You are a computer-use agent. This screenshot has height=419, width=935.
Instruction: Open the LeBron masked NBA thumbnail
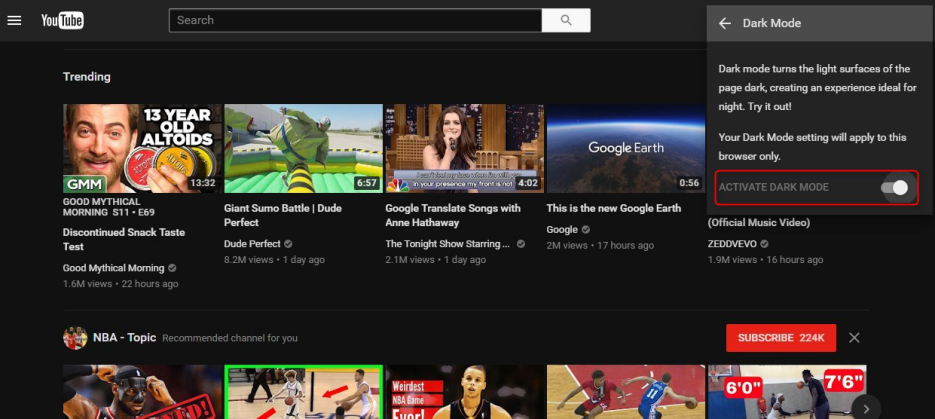142,392
